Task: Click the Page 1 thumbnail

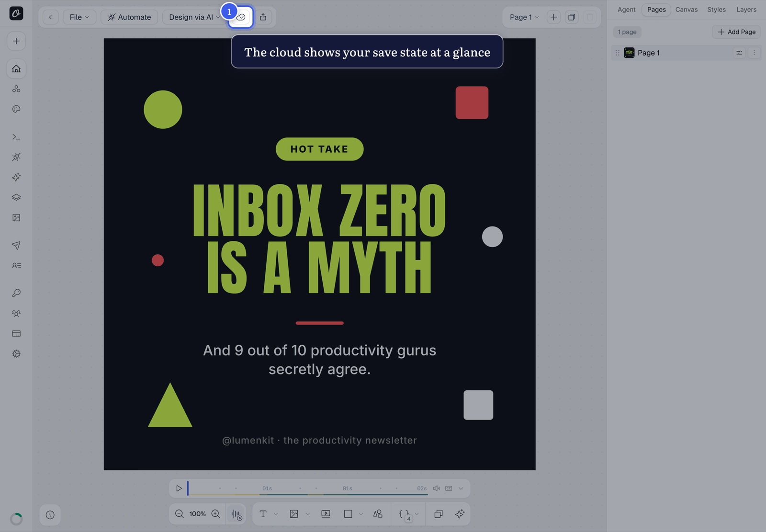Action: (x=629, y=53)
